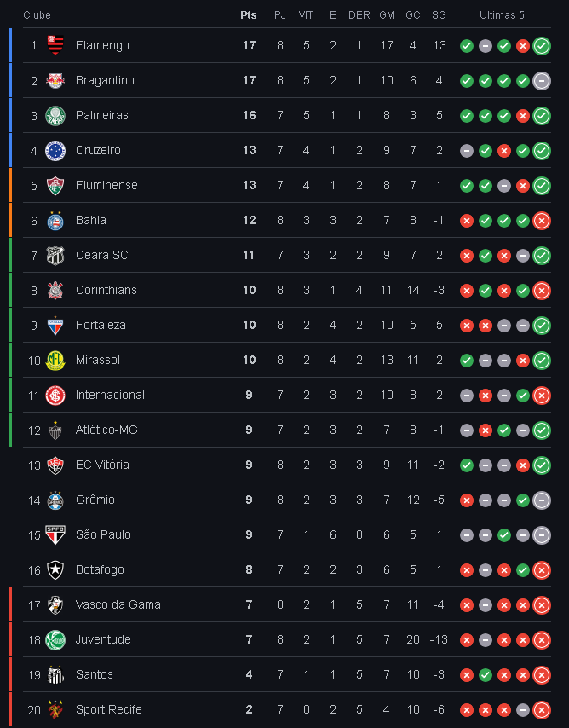Sort table by Pts column header
This screenshot has width=569, height=728.
[x=249, y=15]
